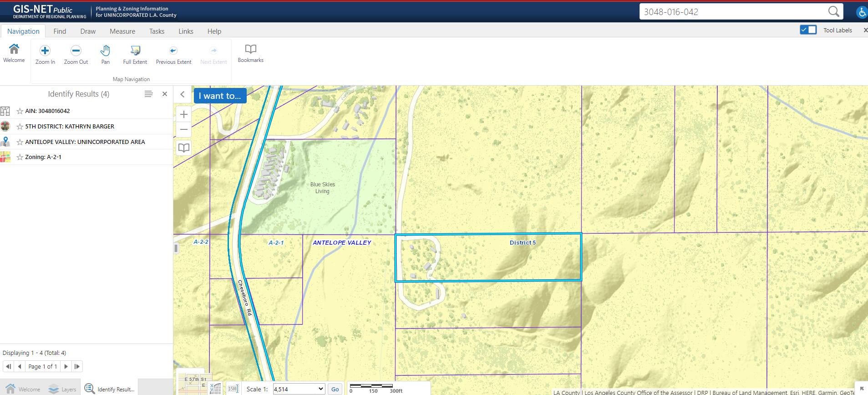The image size is (868, 395).
Task: Star the ANTELOPE VALLEY result
Action: 20,142
